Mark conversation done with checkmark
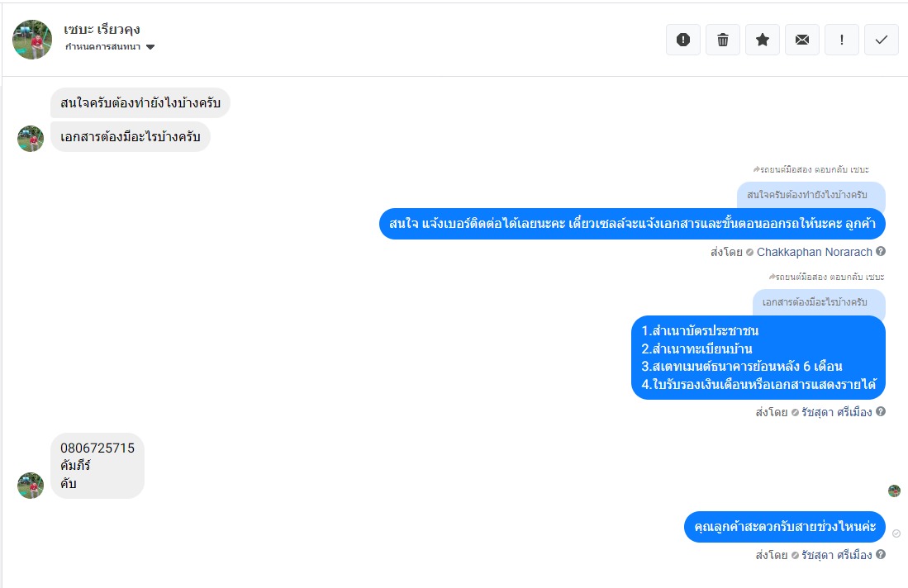 click(x=882, y=40)
